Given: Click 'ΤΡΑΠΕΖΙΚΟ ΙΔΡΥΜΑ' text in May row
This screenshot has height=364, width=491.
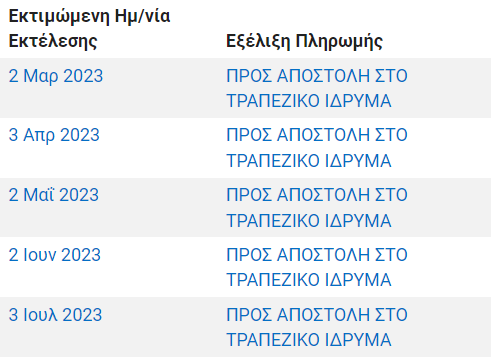Looking at the screenshot, I should (309, 221).
